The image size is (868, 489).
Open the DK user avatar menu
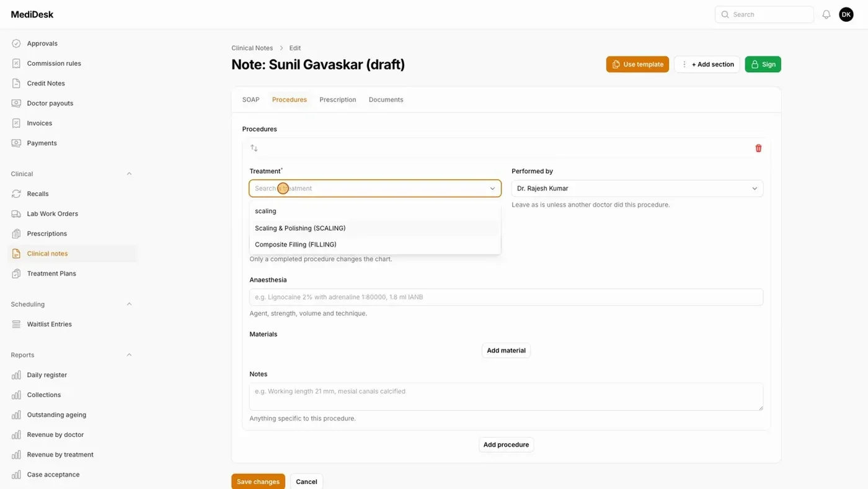tap(846, 14)
